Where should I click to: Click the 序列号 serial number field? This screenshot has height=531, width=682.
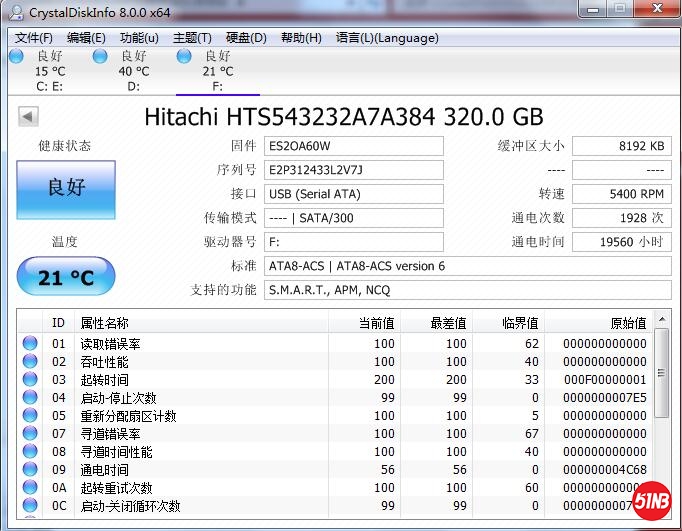[354, 170]
